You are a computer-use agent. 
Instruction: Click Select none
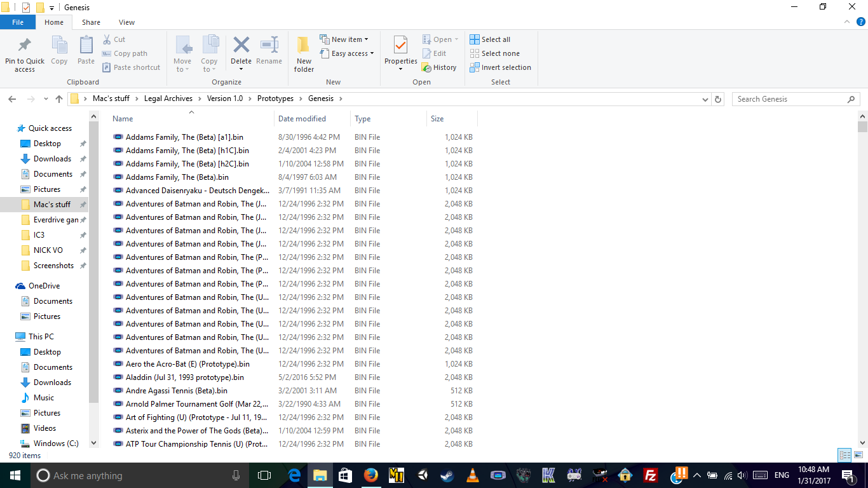pos(494,53)
